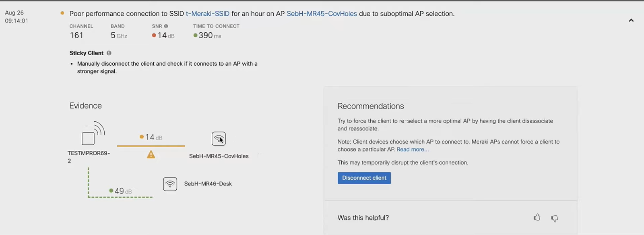Click the Evidence heading

click(86, 106)
